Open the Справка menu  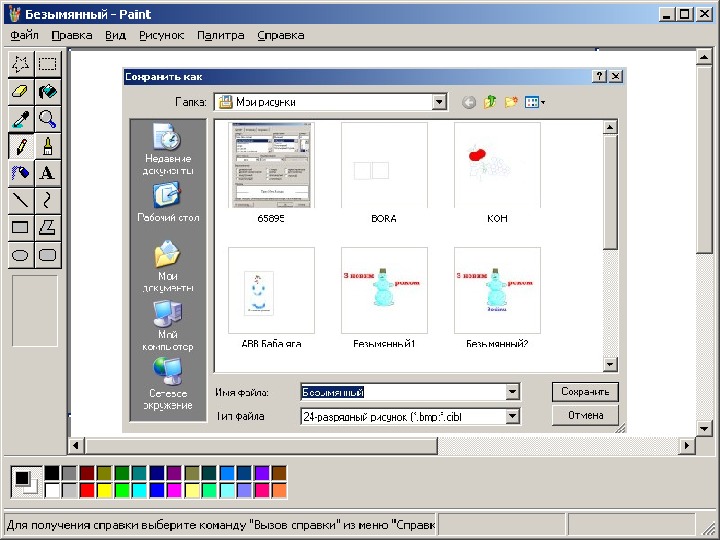281,35
